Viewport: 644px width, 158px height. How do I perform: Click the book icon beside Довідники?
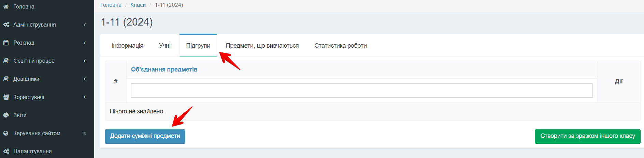pyautogui.click(x=6, y=79)
